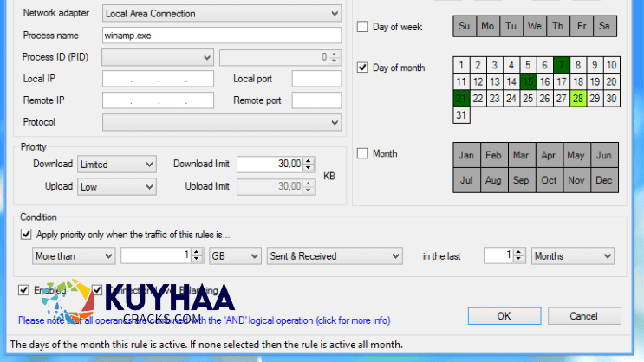Select day 15 in the month calendar
This screenshot has width=644, height=362.
pyautogui.click(x=527, y=81)
